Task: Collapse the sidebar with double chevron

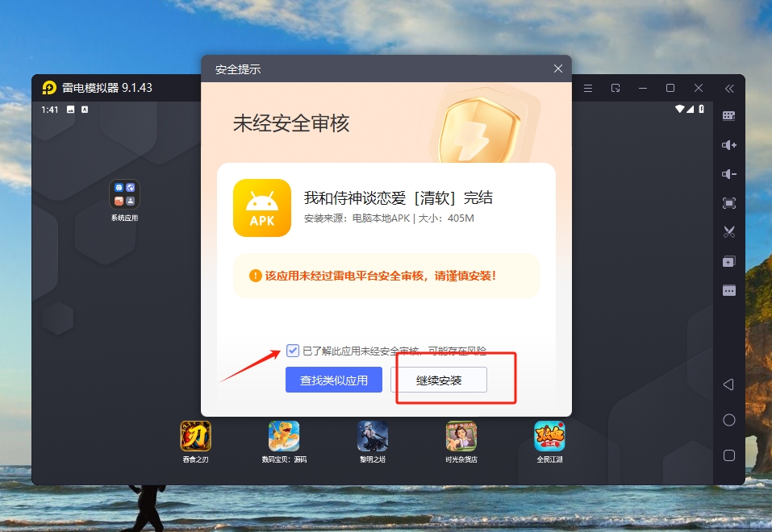Action: coord(729,89)
